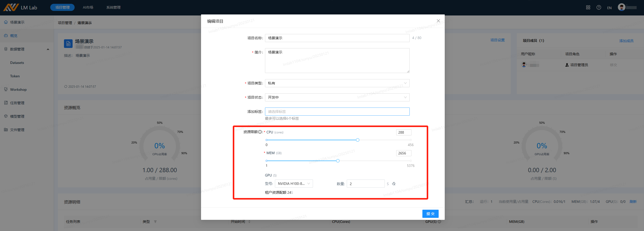Click the filter icon beside 类型 column
The image size is (644, 231).
tap(155, 222)
